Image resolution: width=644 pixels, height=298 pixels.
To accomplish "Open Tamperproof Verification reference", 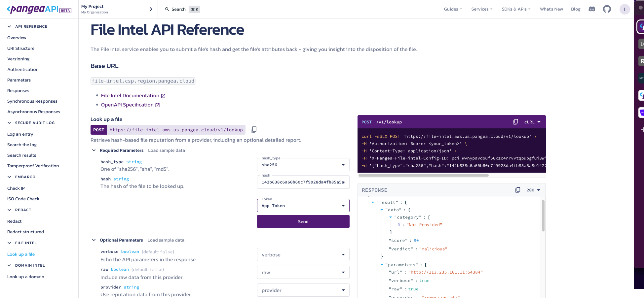I will 33,166.
